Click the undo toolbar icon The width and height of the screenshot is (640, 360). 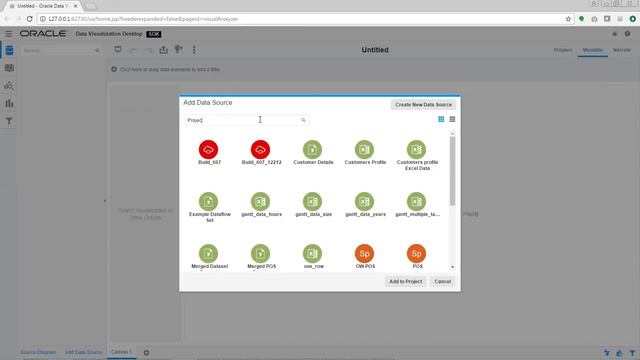click(x=133, y=50)
